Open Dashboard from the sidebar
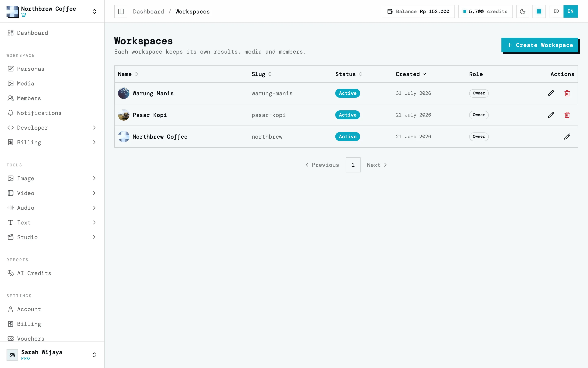Image resolution: width=588 pixels, height=368 pixels. tap(52, 33)
